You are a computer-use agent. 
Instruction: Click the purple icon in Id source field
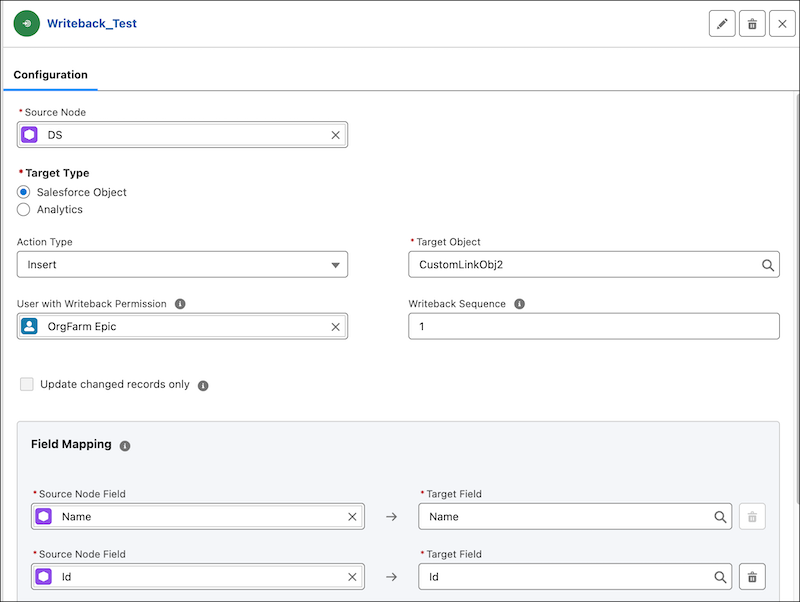point(44,576)
